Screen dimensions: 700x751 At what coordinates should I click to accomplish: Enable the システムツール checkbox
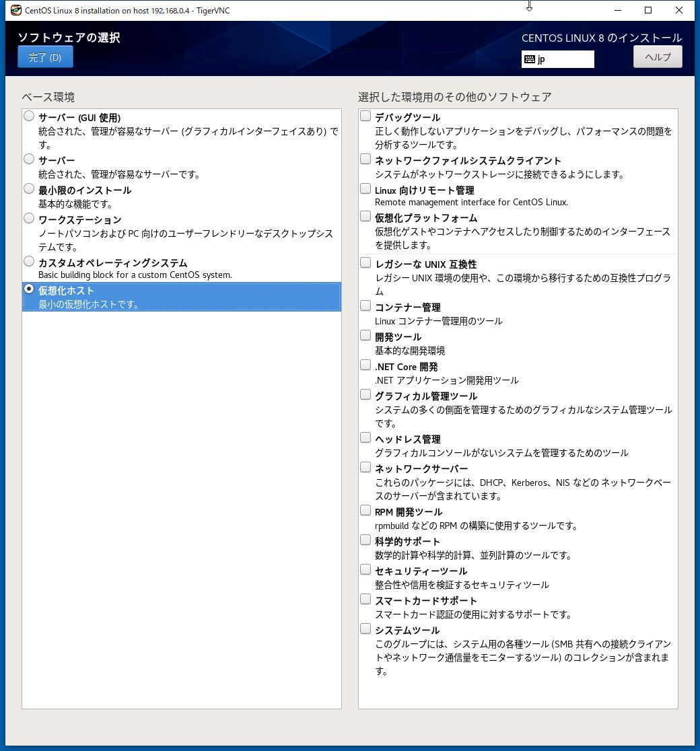coord(365,629)
